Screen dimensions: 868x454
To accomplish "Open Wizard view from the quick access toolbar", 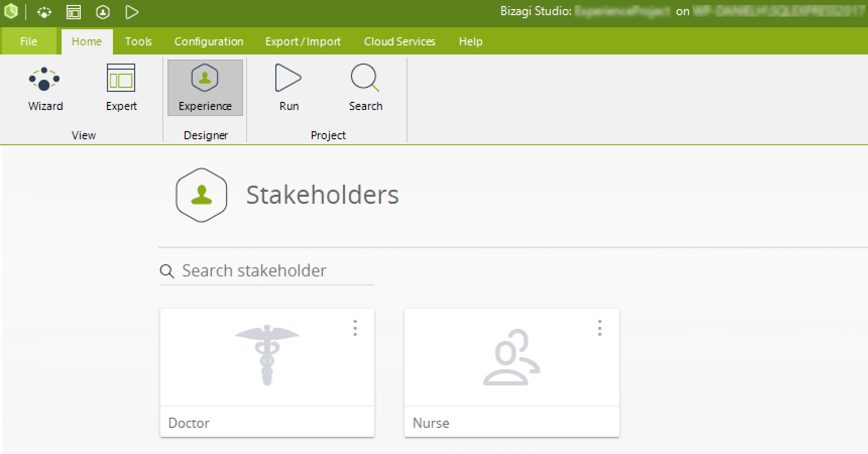I will (x=44, y=12).
